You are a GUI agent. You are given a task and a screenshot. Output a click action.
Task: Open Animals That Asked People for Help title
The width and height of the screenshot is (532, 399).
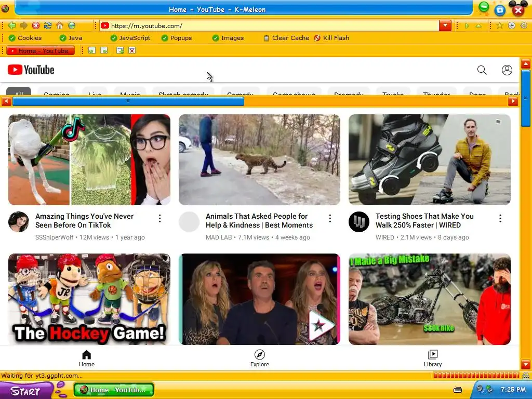pos(259,220)
